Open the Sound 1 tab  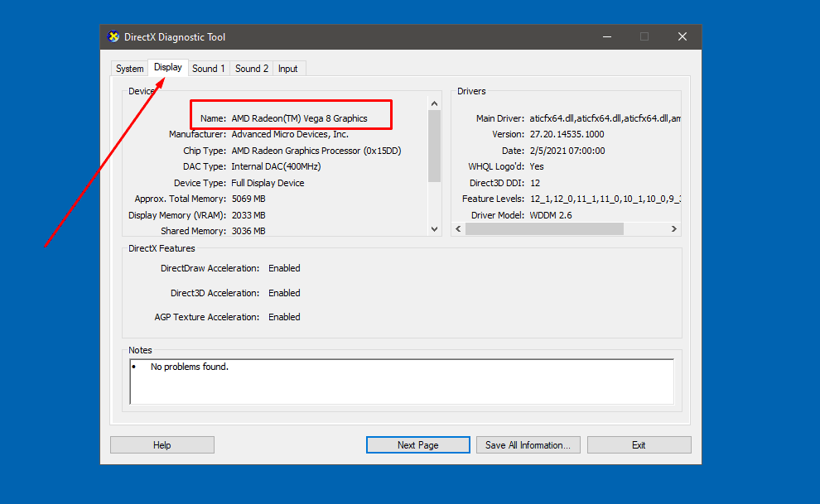(208, 69)
